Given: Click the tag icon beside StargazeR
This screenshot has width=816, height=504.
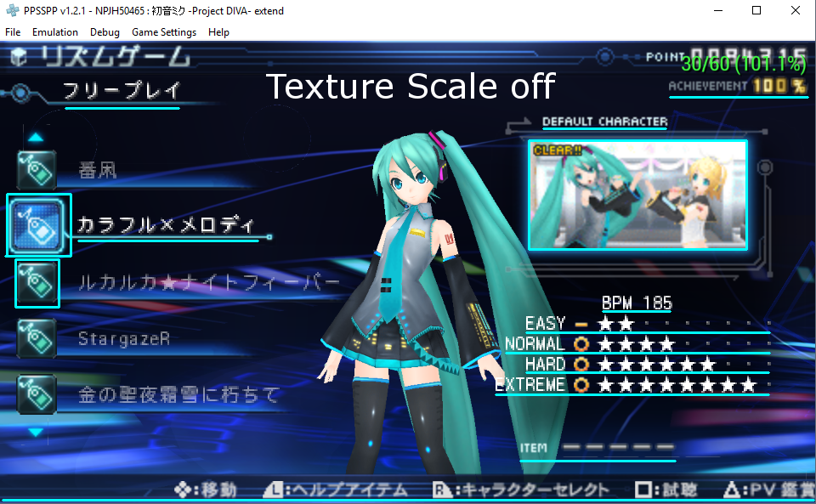Looking at the screenshot, I should coord(37,339).
